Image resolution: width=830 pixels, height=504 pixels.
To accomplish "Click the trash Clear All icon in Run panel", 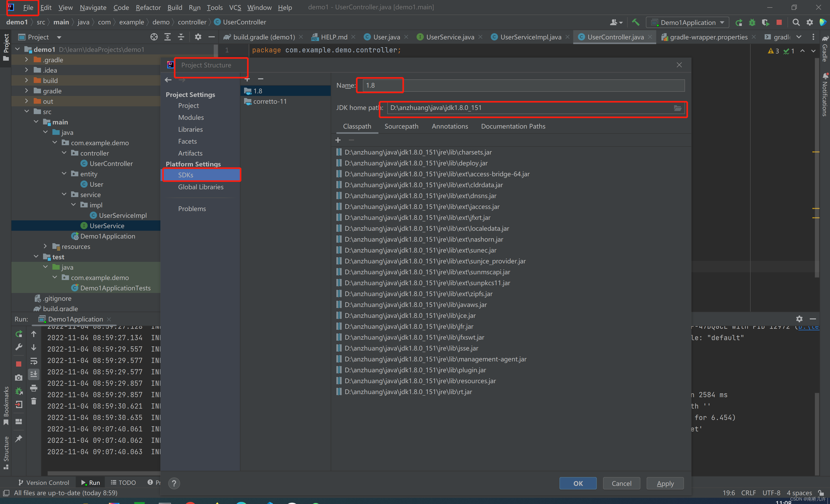I will coord(34,401).
